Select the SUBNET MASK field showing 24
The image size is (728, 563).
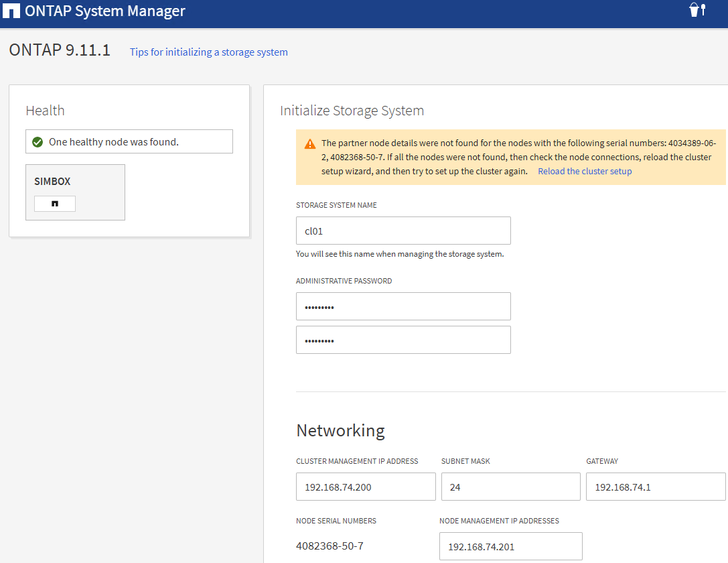click(x=510, y=487)
